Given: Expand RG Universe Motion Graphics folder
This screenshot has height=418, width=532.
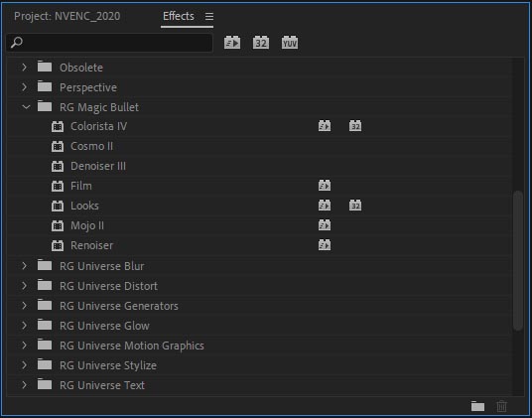Looking at the screenshot, I should 25,346.
